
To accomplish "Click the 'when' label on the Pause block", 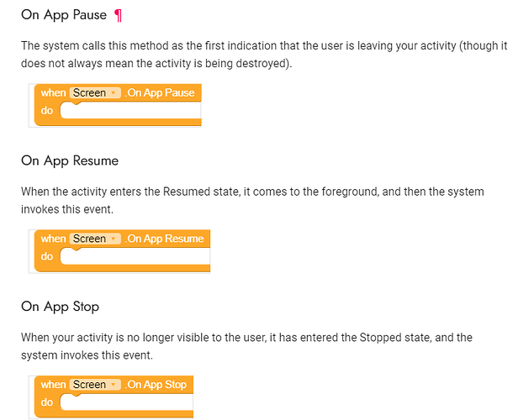I will pyautogui.click(x=53, y=92).
